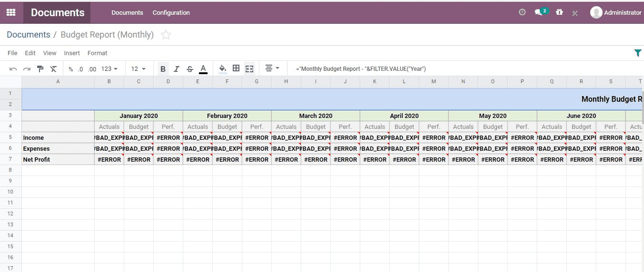Select column A header

coord(58,81)
